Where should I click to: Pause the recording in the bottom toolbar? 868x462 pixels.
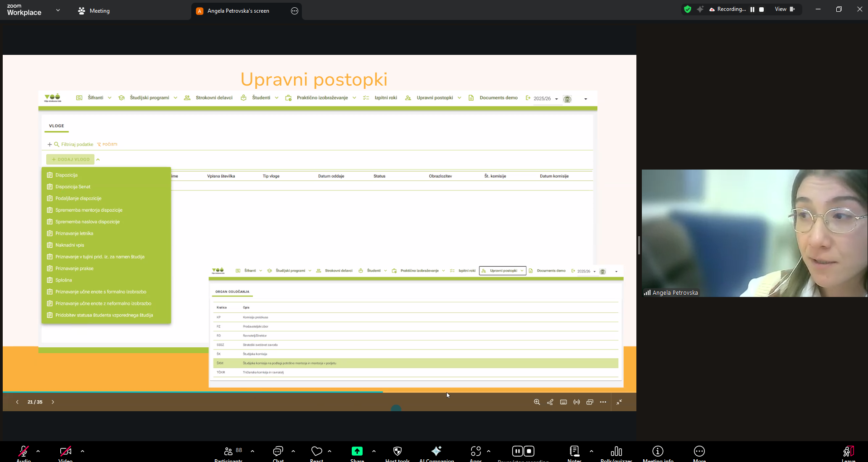[x=517, y=451]
